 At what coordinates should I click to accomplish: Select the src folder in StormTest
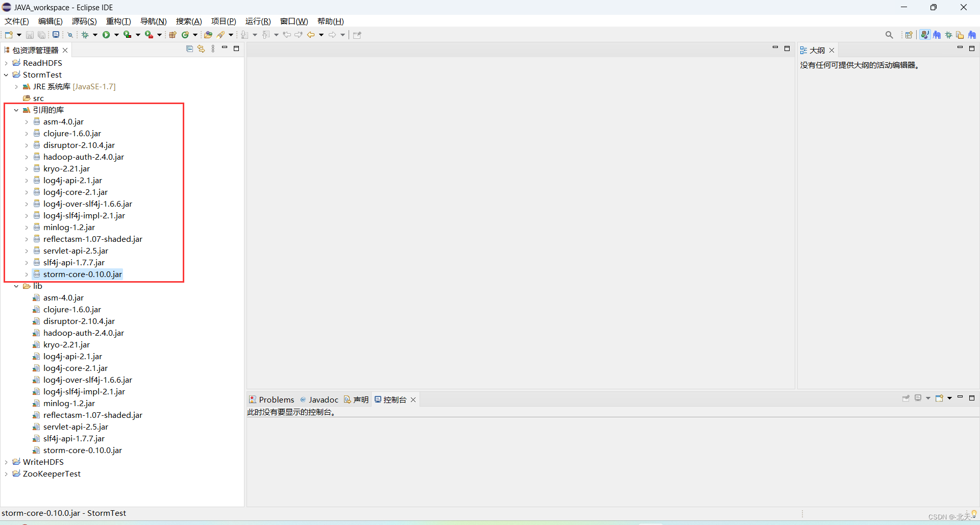(x=34, y=98)
